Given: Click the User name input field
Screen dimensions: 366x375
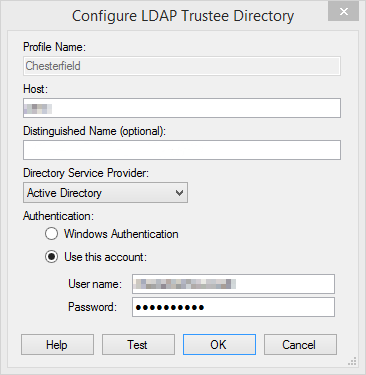Looking at the screenshot, I should pos(233,284).
